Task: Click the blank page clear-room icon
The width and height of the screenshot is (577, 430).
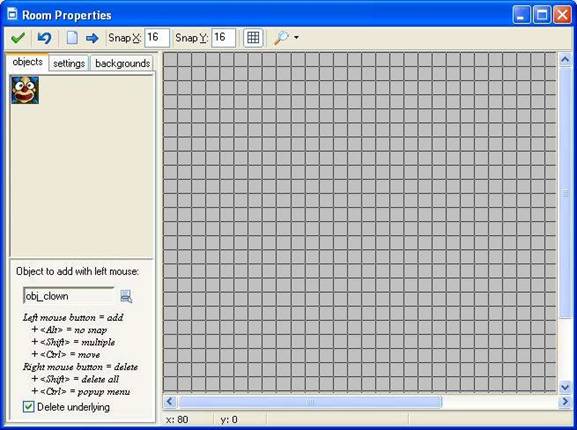Action: pos(72,38)
